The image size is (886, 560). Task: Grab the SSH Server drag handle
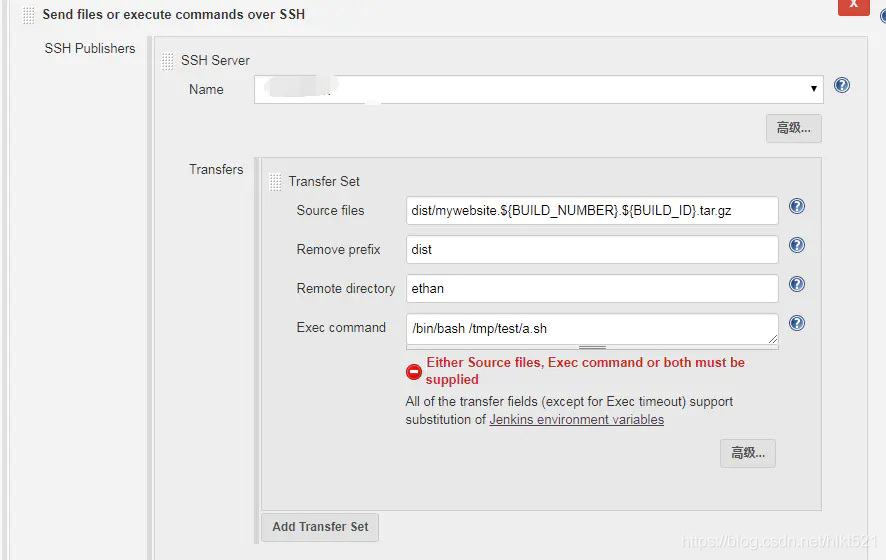point(167,61)
